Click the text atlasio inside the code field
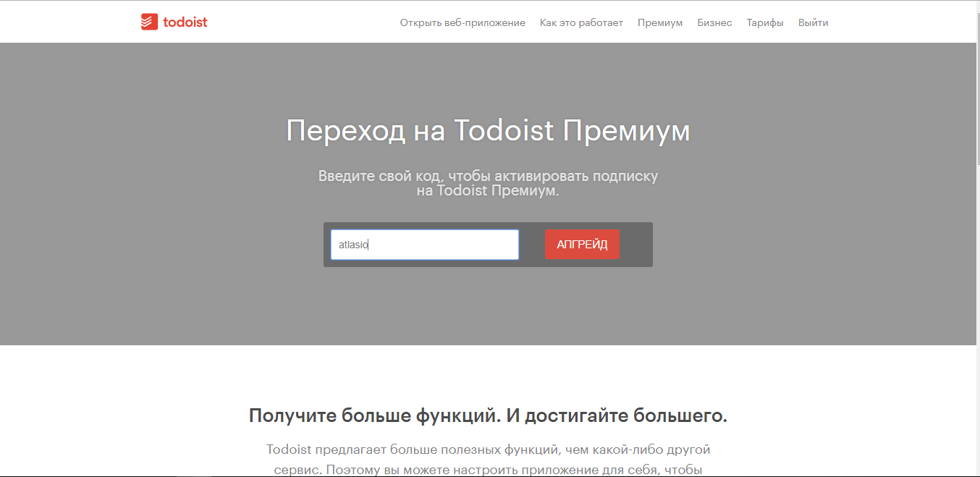The width and height of the screenshot is (980, 477). [x=353, y=245]
